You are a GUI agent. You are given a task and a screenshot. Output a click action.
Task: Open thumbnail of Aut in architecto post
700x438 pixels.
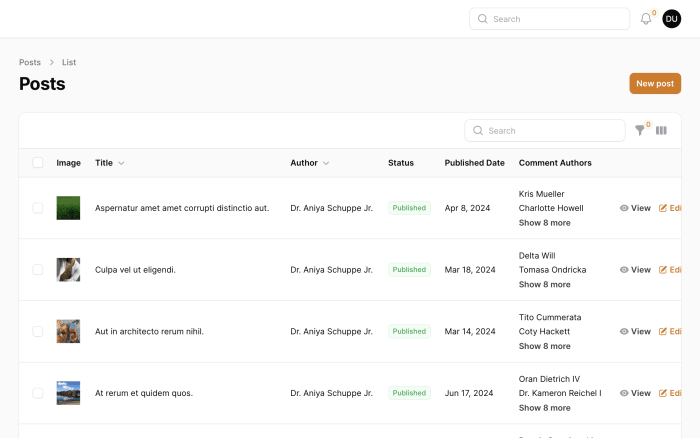click(68, 331)
